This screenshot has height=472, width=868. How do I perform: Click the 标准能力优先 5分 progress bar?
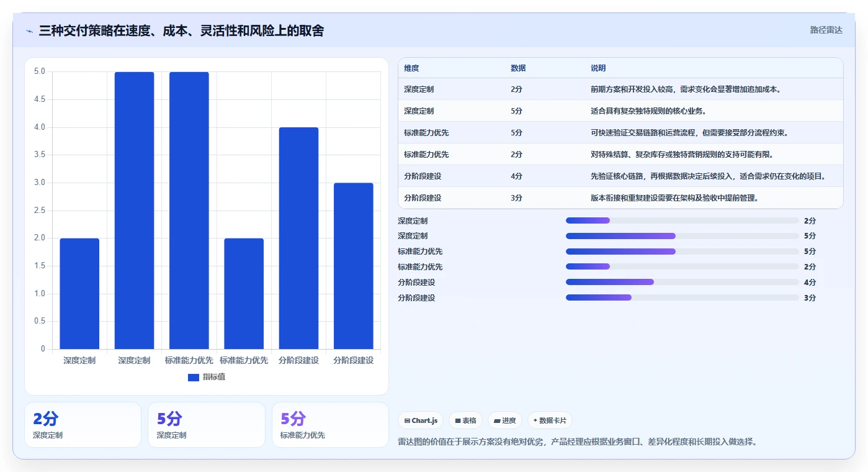pyautogui.click(x=682, y=252)
